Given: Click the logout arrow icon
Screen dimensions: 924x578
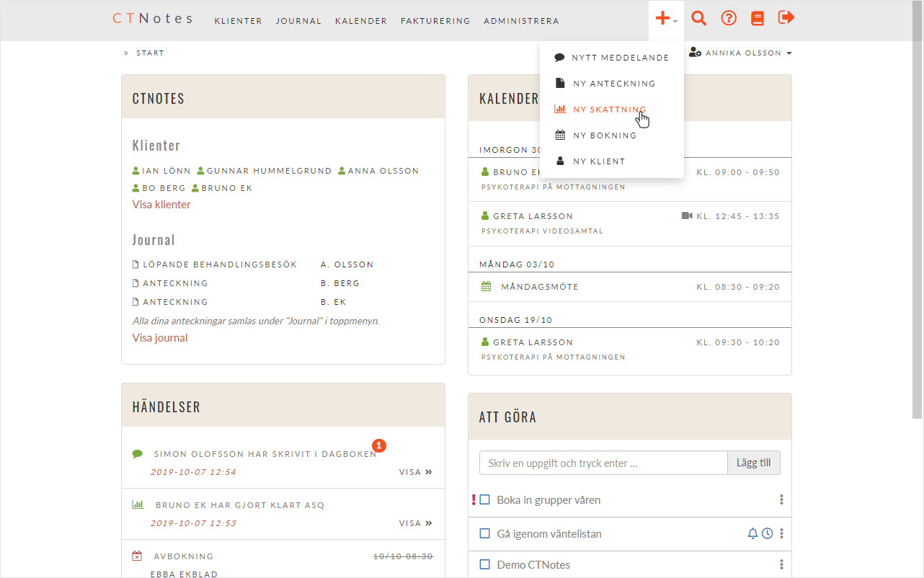Looking at the screenshot, I should 786,18.
